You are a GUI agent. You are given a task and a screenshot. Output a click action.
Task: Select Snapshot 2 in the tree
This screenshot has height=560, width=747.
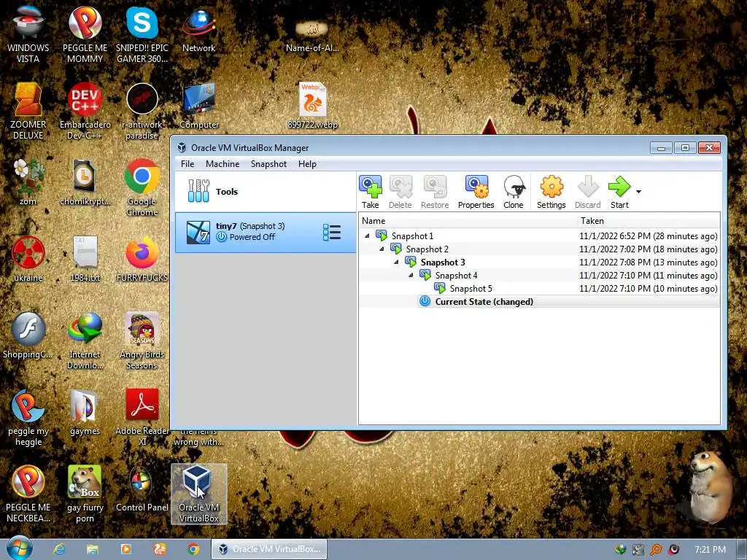tap(427, 249)
